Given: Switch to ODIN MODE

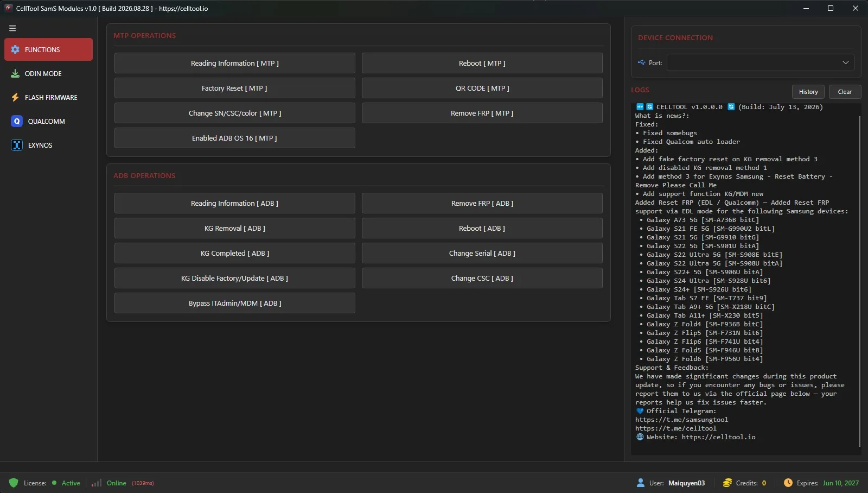Looking at the screenshot, I should 48,73.
